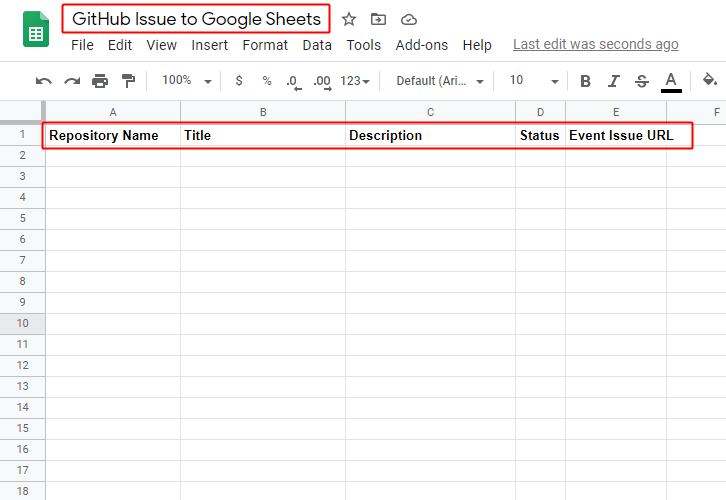Toggle italic formatting
Image resolution: width=726 pixels, height=500 pixels.
pyautogui.click(x=613, y=81)
